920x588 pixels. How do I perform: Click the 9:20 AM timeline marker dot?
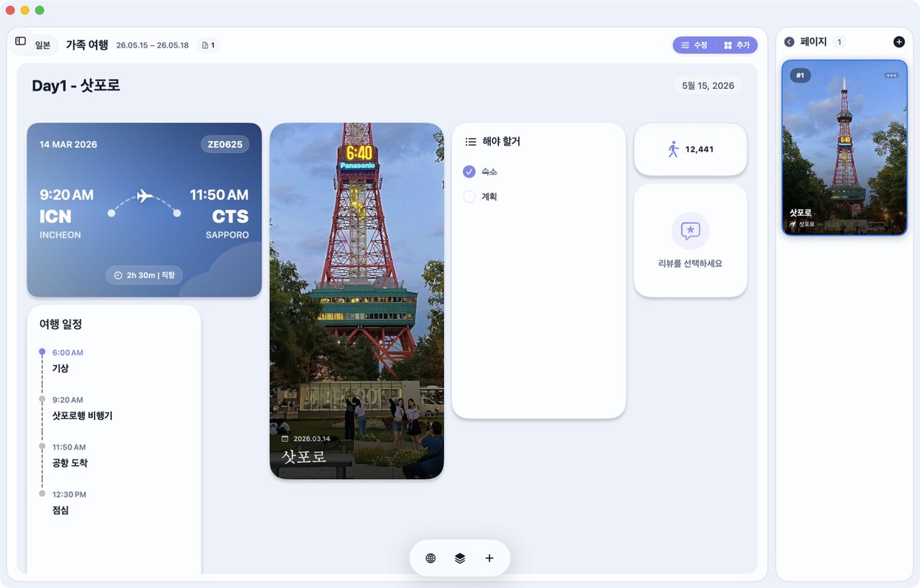tap(42, 399)
